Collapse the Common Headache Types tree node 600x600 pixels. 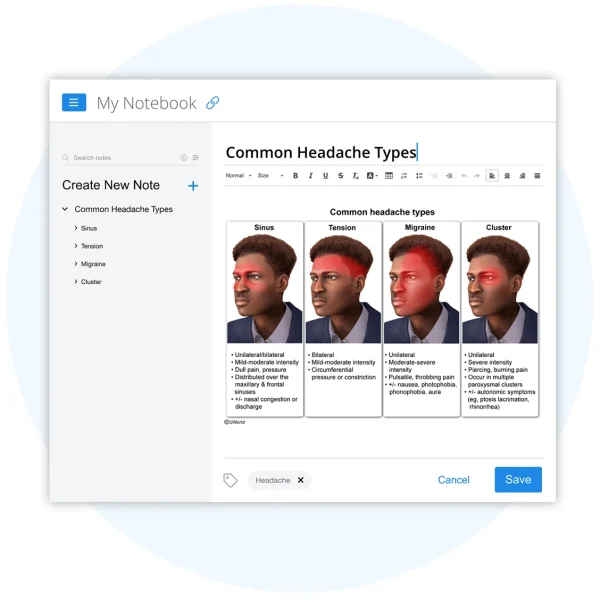pyautogui.click(x=65, y=209)
